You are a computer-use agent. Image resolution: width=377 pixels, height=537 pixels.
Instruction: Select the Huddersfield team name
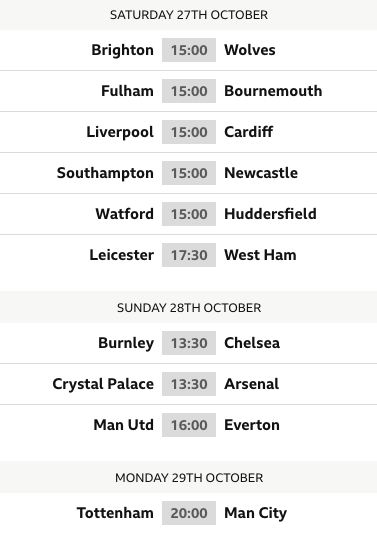(271, 214)
